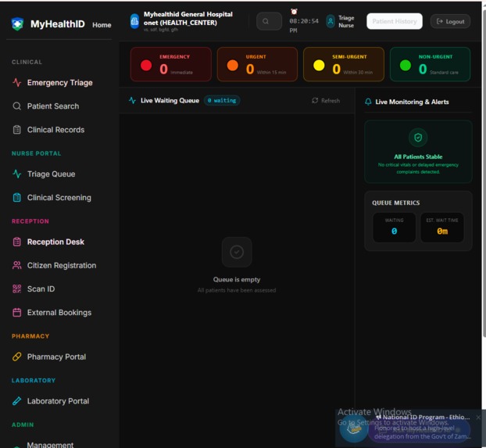486x448 pixels.
Task: Click the 08:20:54 PM clock text
Action: pos(304,26)
